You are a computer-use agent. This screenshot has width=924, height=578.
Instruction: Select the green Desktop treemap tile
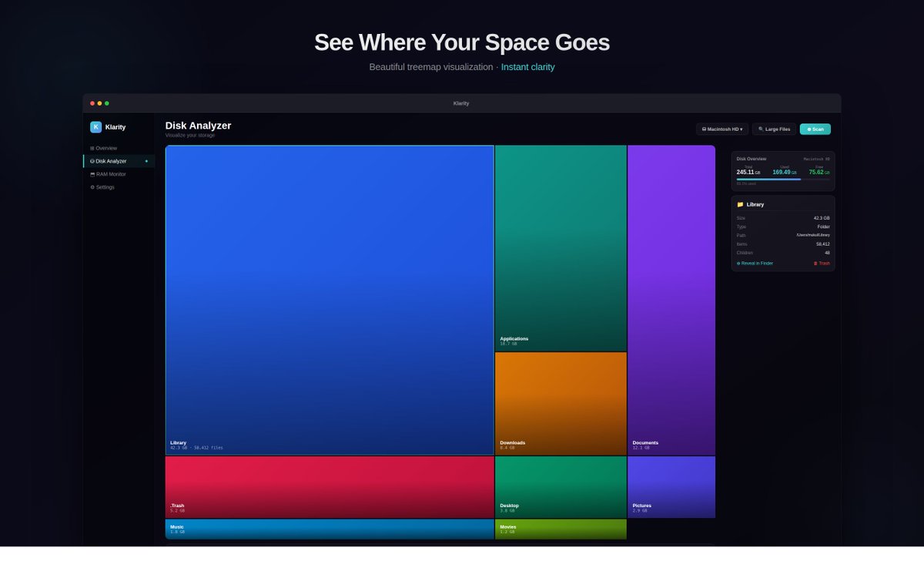pos(561,487)
